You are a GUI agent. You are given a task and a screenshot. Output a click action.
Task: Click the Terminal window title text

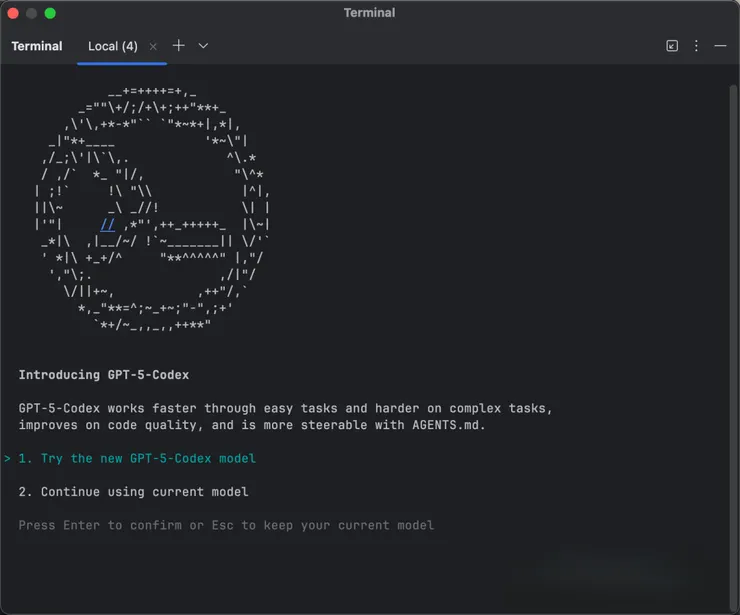370,13
